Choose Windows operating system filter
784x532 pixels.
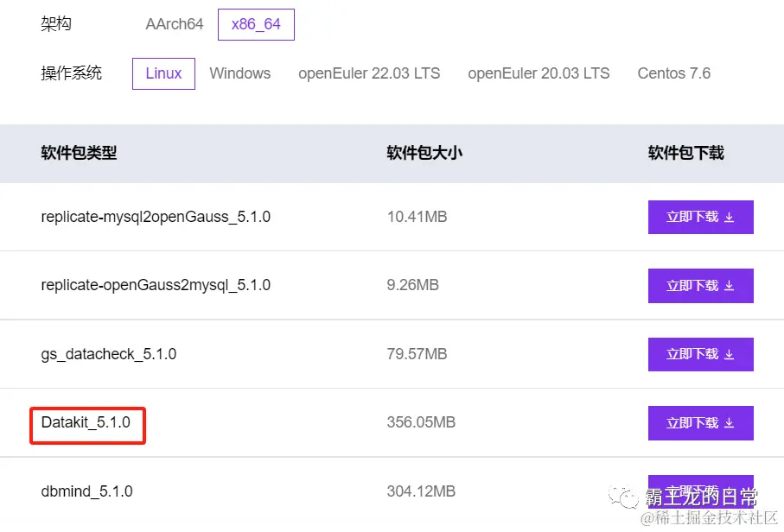click(240, 73)
